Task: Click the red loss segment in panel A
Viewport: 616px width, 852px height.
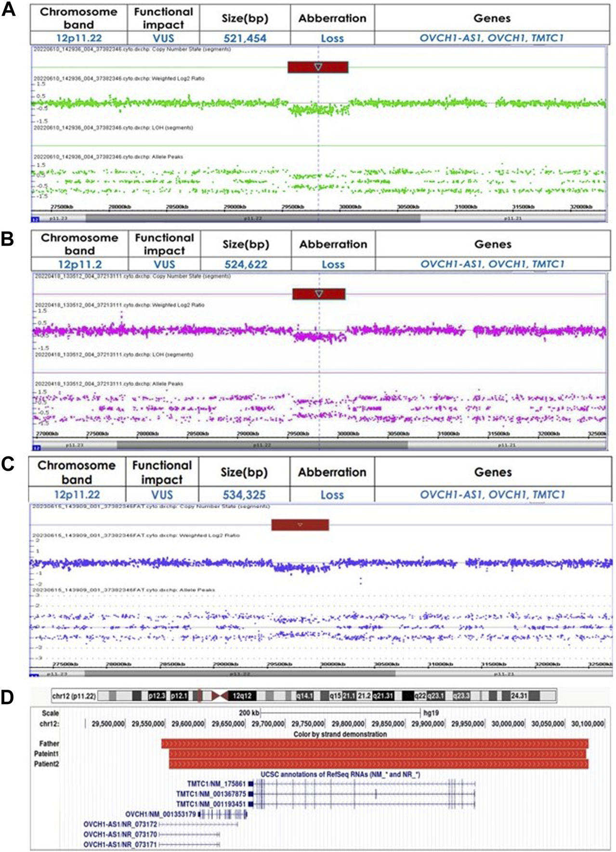Action: [318, 67]
